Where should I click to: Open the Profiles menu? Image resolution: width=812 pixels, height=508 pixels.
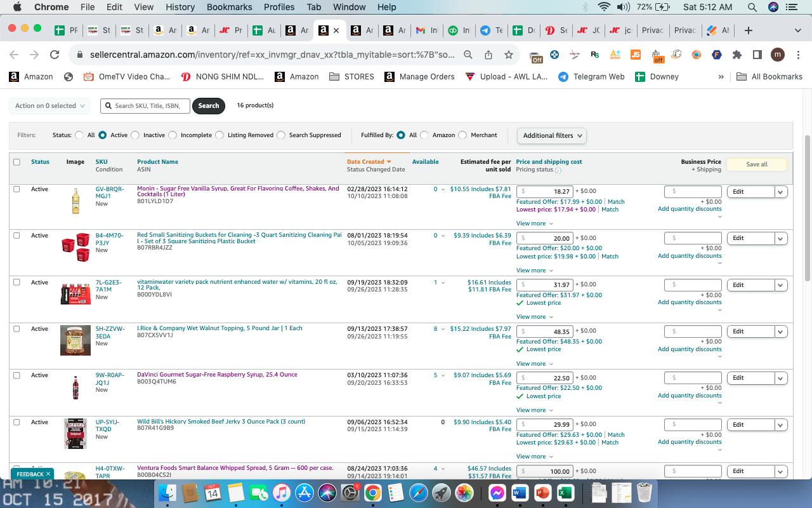pos(279,7)
